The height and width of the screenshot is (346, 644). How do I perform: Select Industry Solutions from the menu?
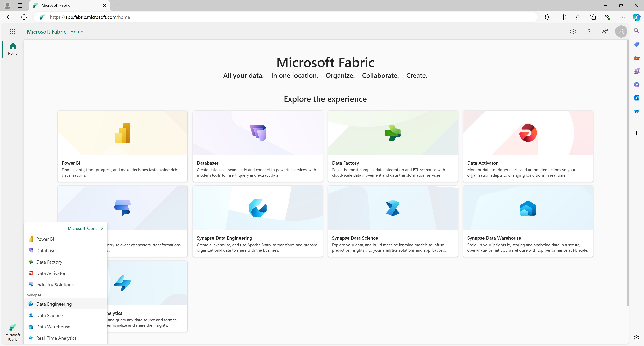pos(55,284)
